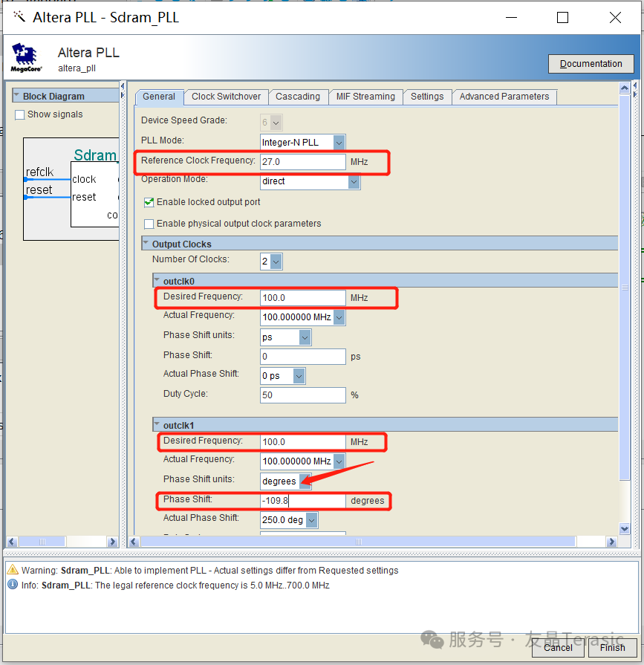The height and width of the screenshot is (665, 644).
Task: Open the Operation Mode dropdown
Action: [353, 181]
